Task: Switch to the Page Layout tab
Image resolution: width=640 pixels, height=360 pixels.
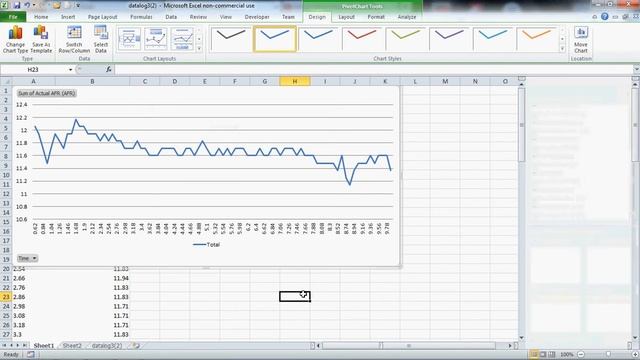Action: (102, 17)
